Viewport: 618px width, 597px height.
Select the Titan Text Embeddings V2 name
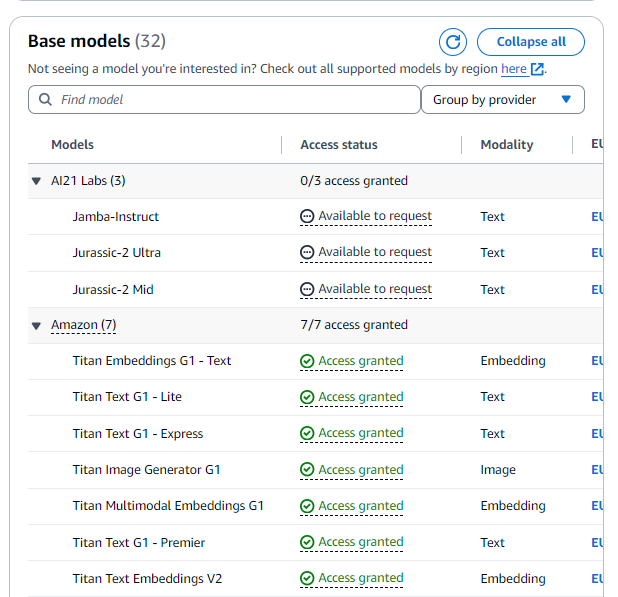(x=147, y=578)
